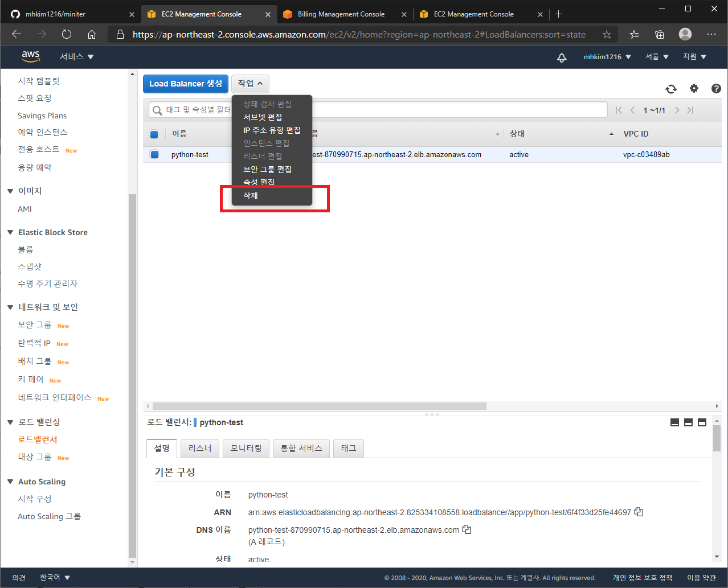Collapse the Auto Scaling sidebar section
The height and width of the screenshot is (588, 728).
click(10, 482)
